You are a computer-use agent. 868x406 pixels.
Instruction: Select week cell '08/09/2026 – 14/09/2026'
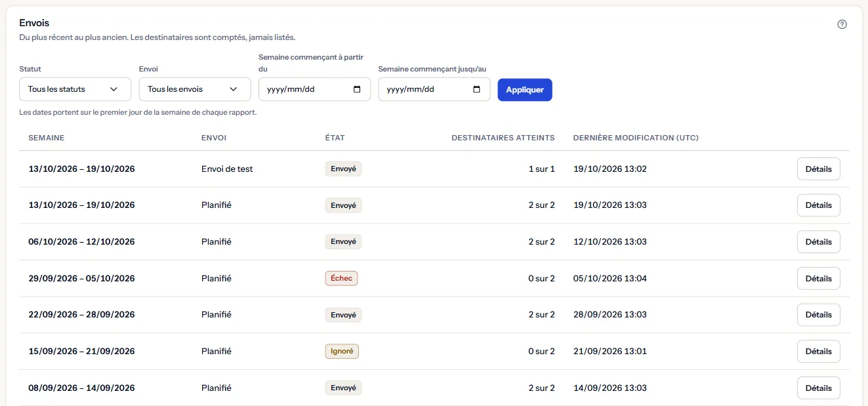[x=82, y=388]
